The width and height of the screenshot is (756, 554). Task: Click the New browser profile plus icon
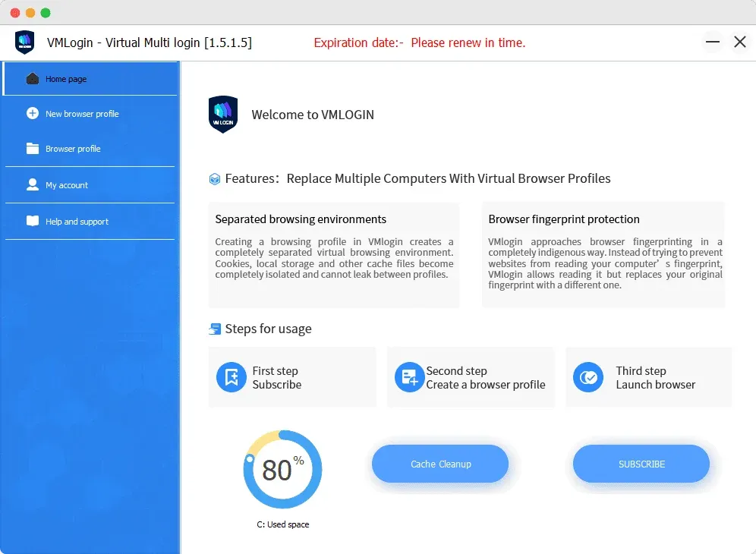click(x=33, y=113)
